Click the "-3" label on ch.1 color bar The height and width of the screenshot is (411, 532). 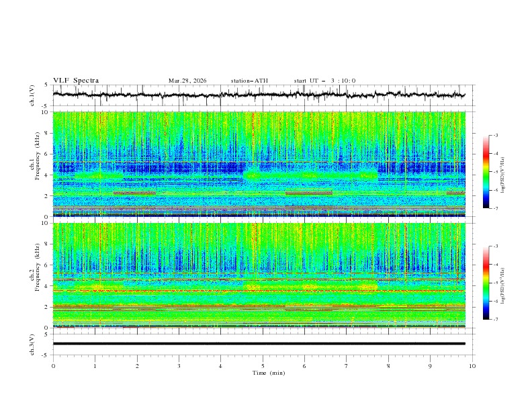495,135
